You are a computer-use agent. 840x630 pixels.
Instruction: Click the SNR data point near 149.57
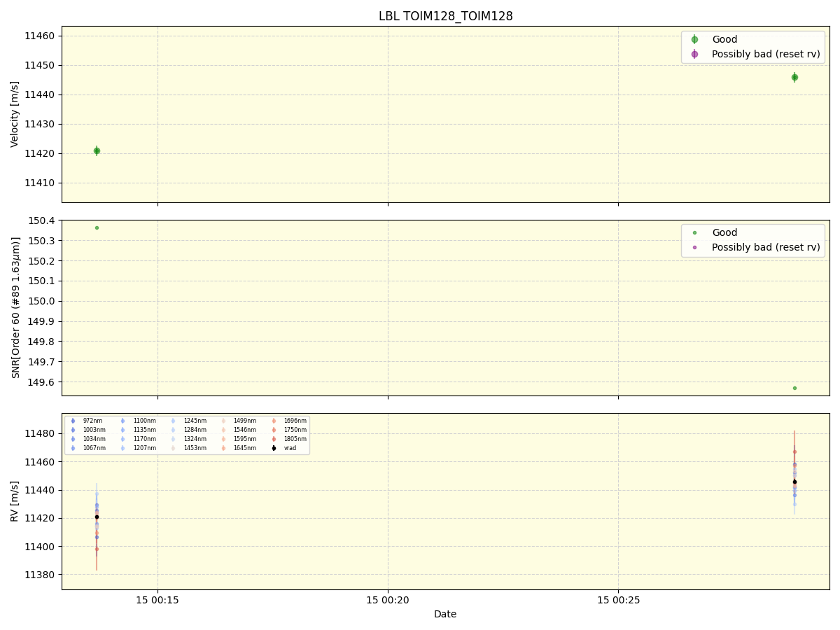click(x=794, y=387)
